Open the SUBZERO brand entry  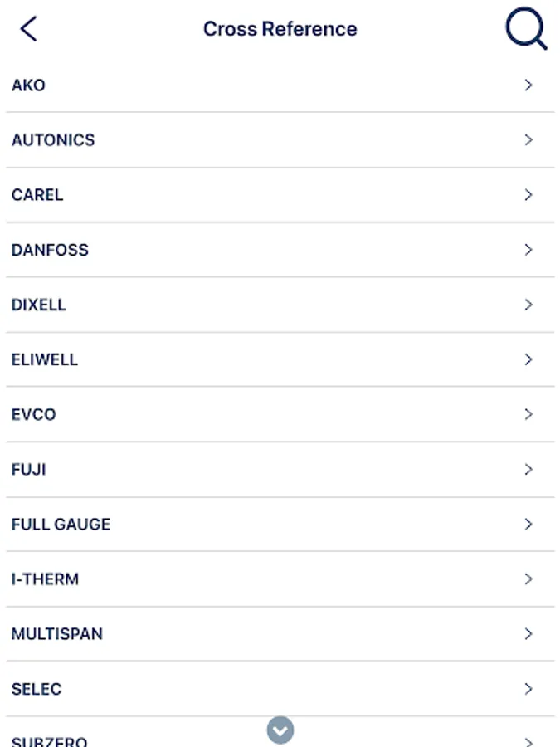(50, 740)
